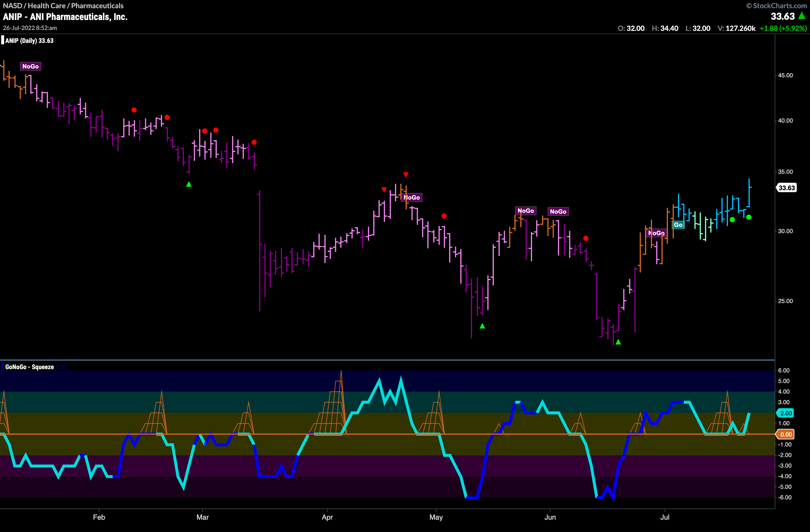
Task: Click the -6.00 oscillator axis label
Action: [x=784, y=497]
